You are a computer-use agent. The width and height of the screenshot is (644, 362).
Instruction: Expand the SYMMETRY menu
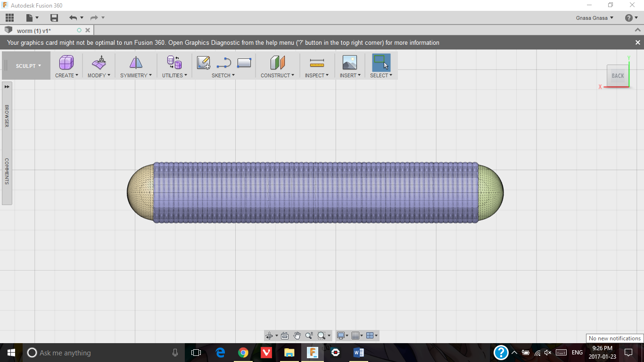point(136,75)
